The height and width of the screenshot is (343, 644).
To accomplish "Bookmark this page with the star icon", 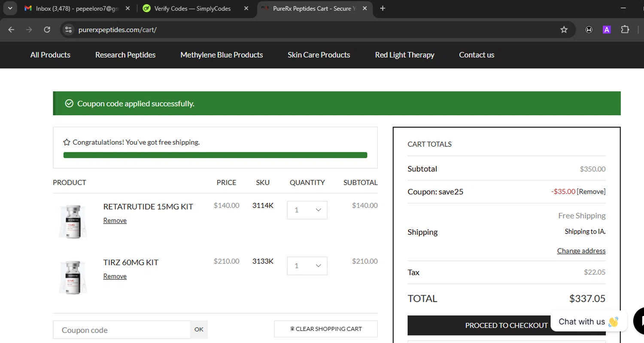I will pyautogui.click(x=564, y=30).
